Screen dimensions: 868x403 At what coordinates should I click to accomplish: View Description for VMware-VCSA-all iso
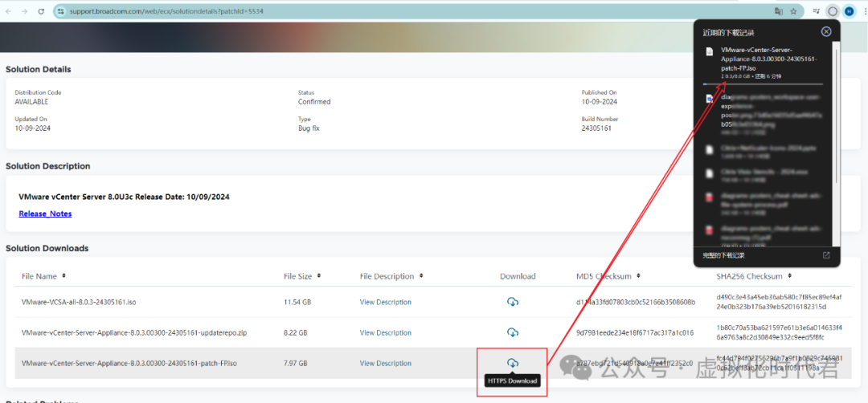[385, 303]
